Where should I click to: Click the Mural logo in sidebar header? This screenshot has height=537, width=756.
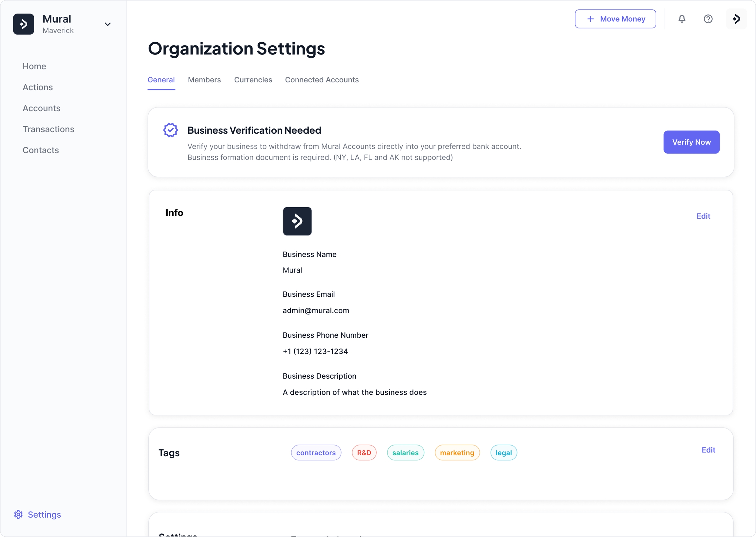[24, 24]
